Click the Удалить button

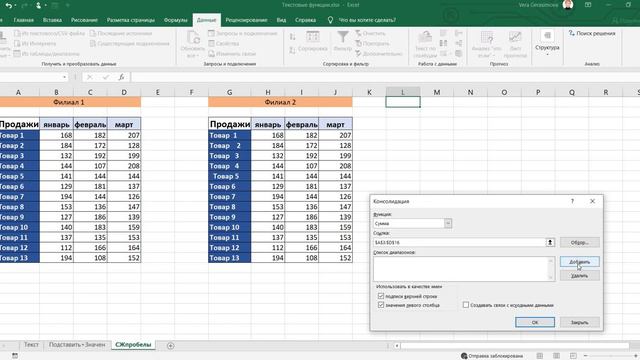pos(580,276)
